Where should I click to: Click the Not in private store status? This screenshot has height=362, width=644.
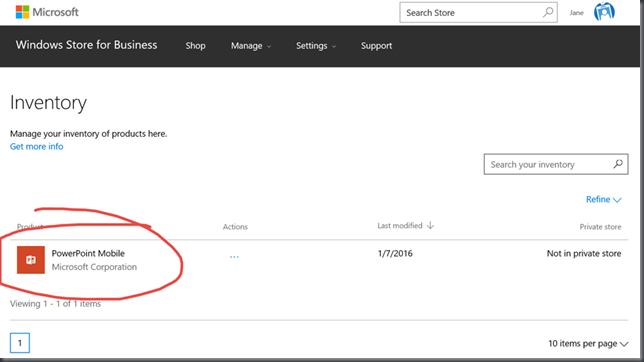(584, 254)
